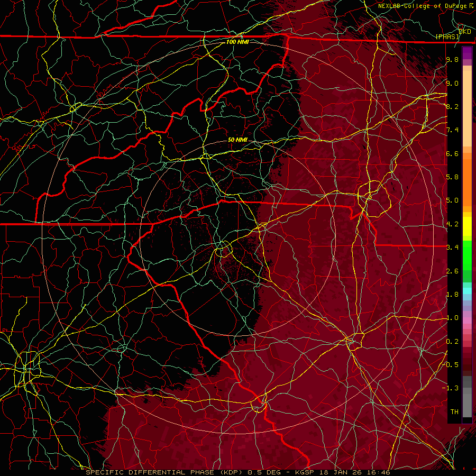Pick the pale peach segment of color bar
This screenshot has height=476, width=476.
point(467,109)
